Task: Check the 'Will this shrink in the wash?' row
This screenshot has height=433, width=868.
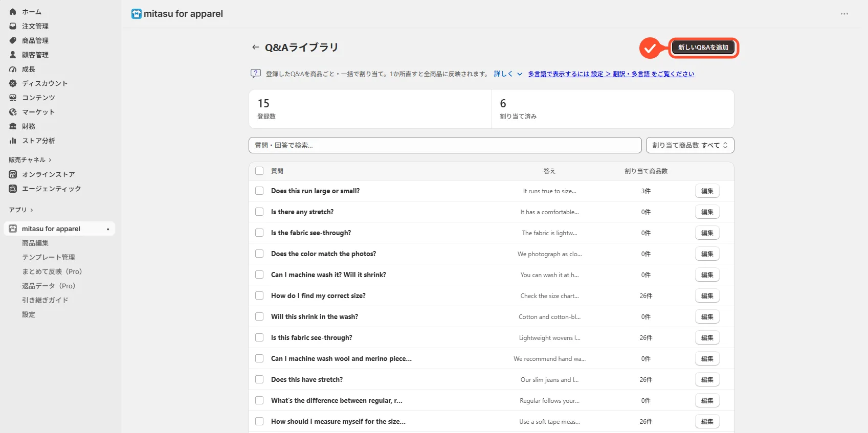Action: click(x=259, y=316)
